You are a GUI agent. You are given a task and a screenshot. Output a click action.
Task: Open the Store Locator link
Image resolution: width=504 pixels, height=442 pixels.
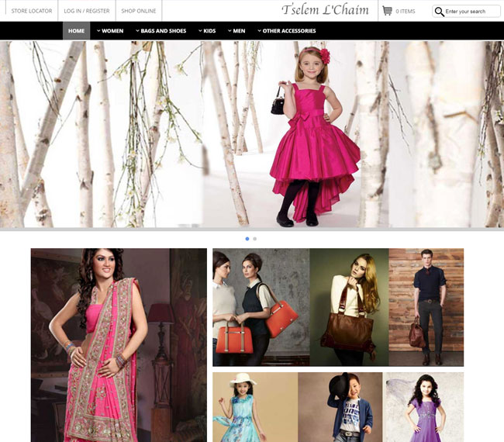click(x=32, y=11)
